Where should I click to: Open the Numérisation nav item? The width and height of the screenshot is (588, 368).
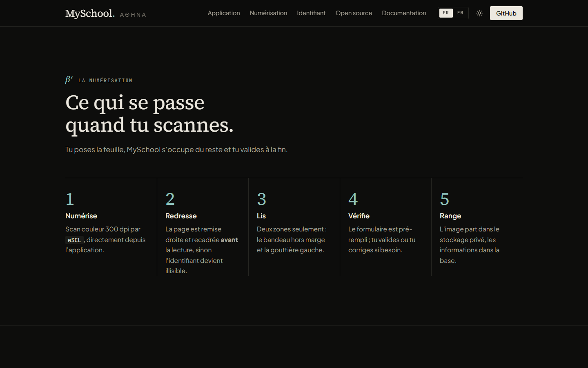coord(268,13)
